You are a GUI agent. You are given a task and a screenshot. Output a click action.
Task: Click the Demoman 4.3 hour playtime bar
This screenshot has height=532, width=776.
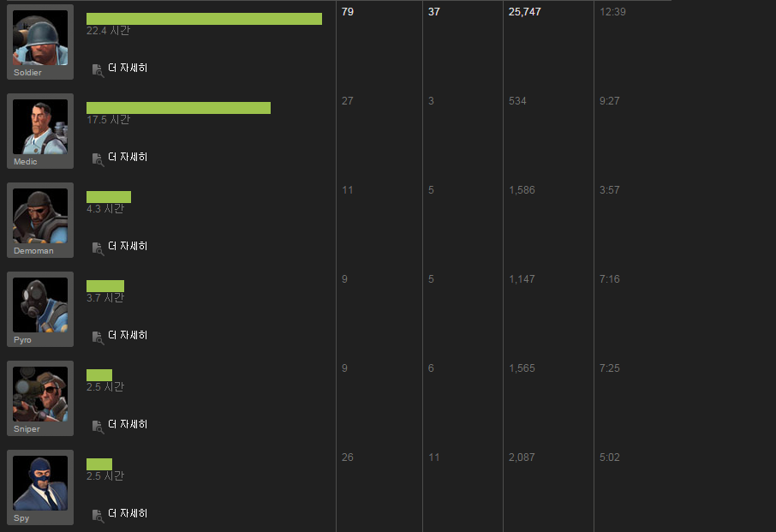[x=109, y=197]
